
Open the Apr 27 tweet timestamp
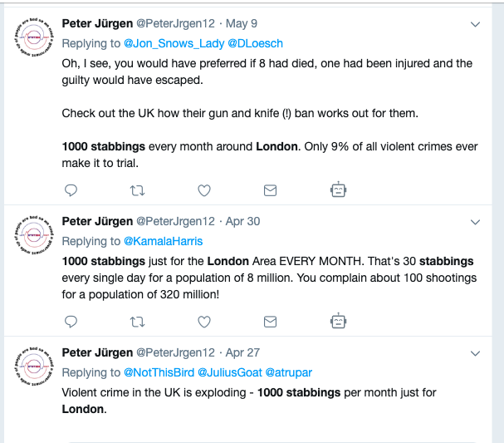coord(242,352)
